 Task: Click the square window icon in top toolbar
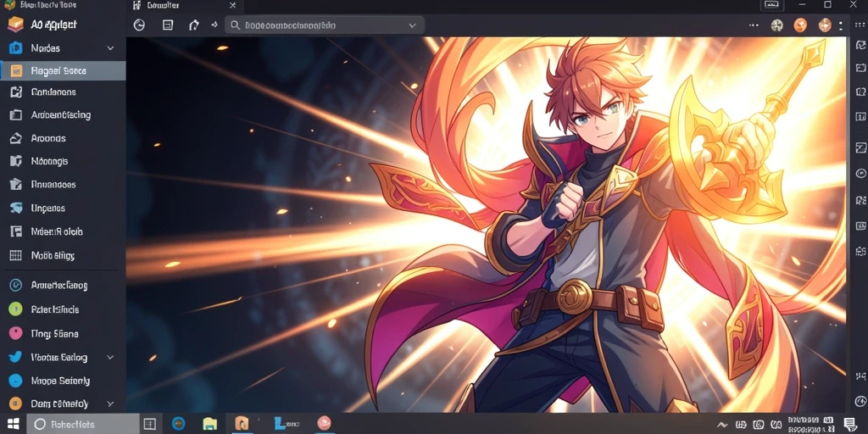click(168, 25)
